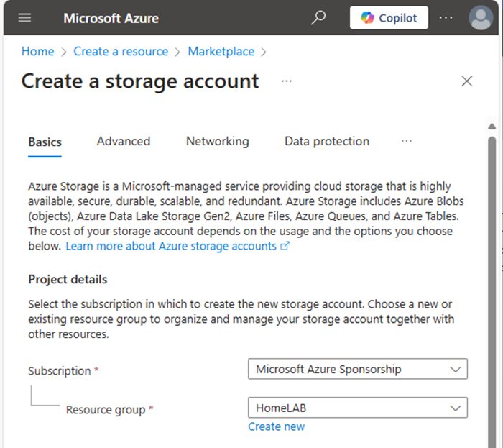The image size is (503, 448).
Task: Open the header more-options ellipsis
Action: click(446, 18)
